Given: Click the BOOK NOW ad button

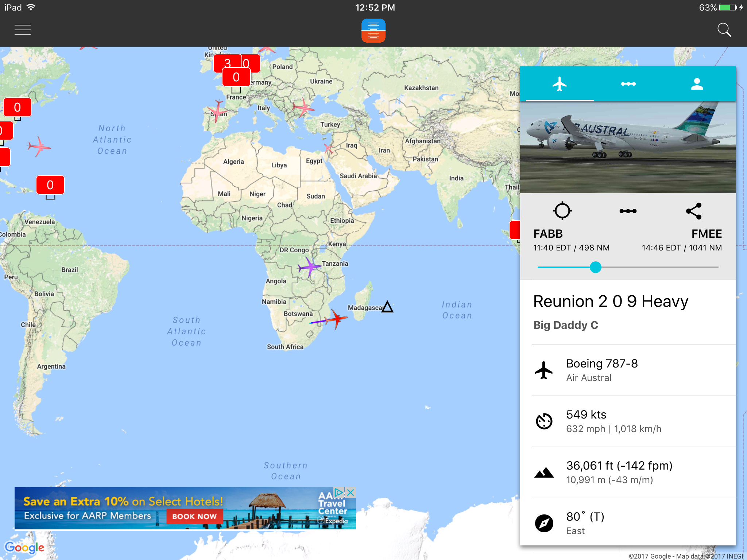Looking at the screenshot, I should tap(194, 516).
